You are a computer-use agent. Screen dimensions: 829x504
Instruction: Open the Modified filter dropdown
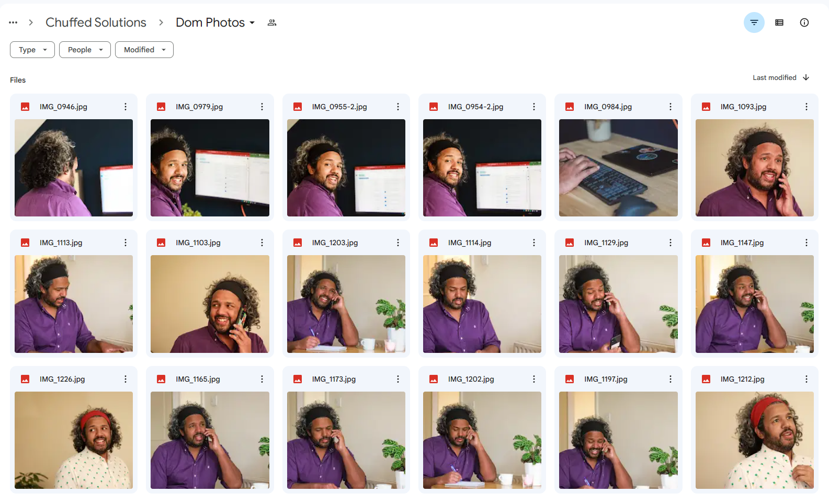tap(144, 50)
